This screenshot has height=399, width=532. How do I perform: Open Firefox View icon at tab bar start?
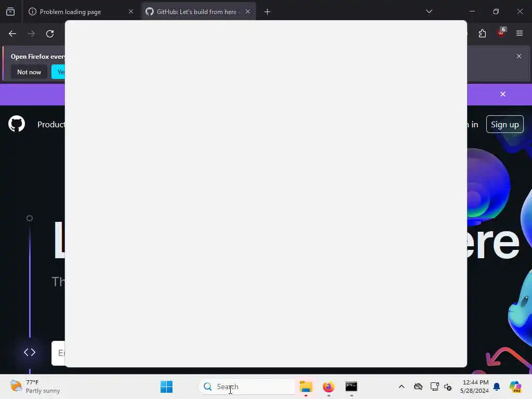click(x=10, y=12)
